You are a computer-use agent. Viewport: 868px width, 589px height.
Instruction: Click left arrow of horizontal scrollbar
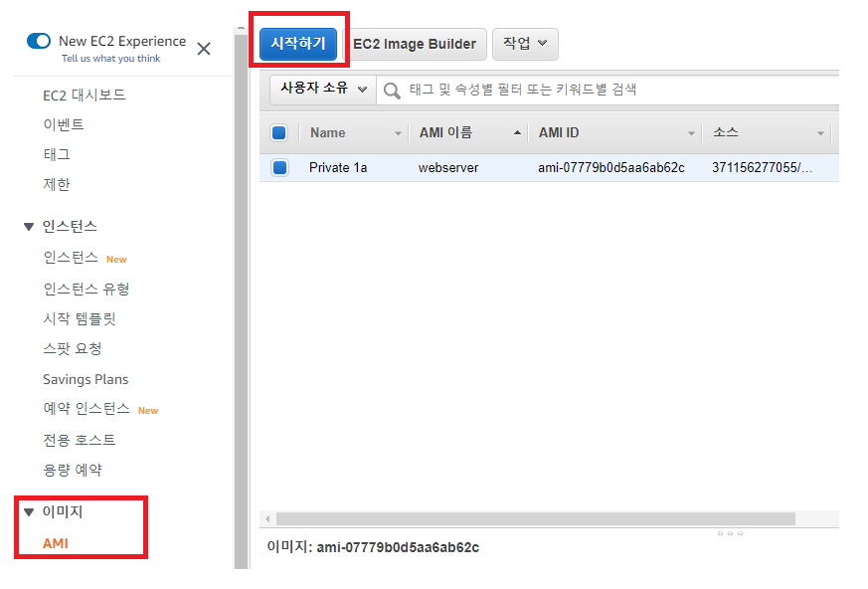(267, 518)
